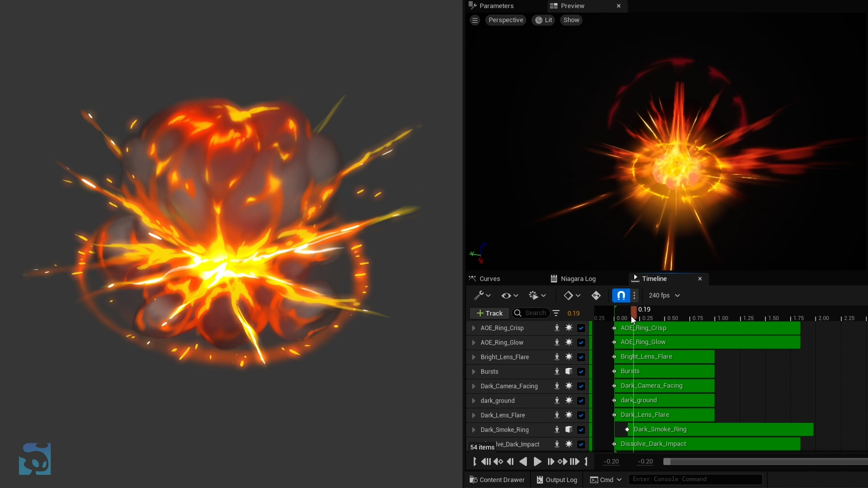Image resolution: width=868 pixels, height=488 pixels.
Task: Open the wrench actions menu
Action: tap(482, 296)
